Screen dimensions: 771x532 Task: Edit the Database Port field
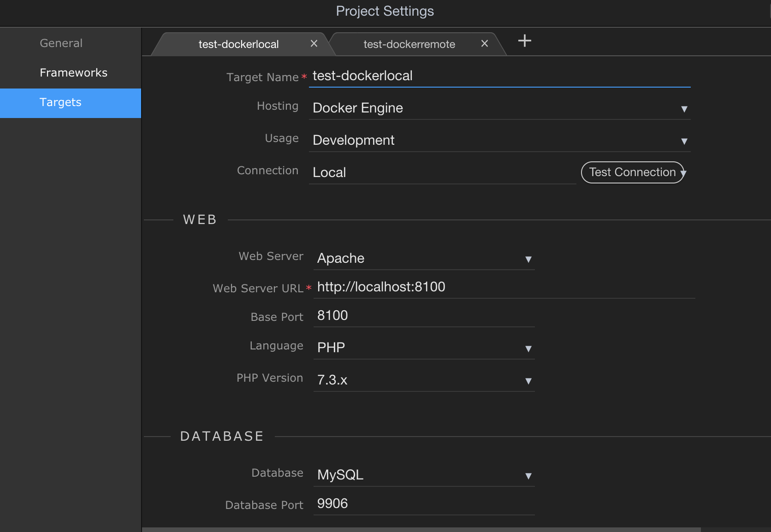[423, 504]
